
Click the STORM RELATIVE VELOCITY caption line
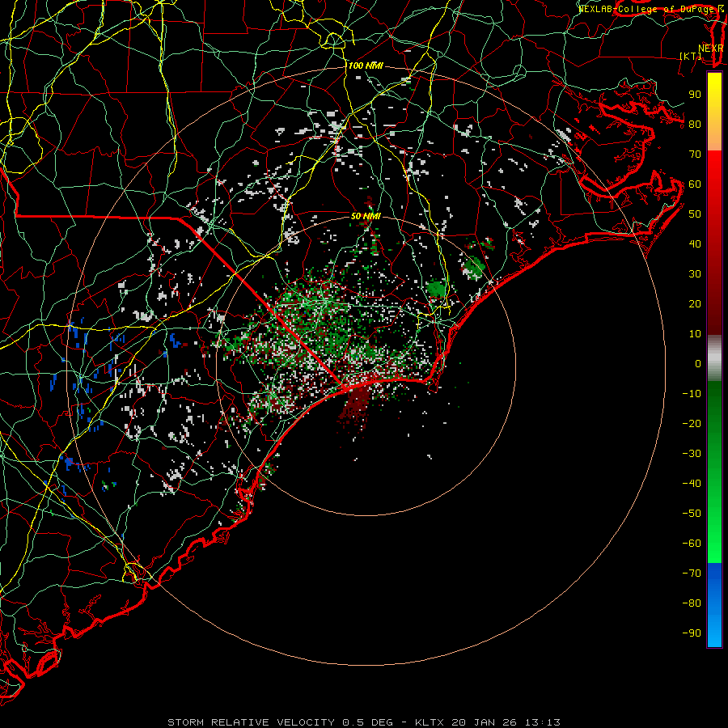364,722
